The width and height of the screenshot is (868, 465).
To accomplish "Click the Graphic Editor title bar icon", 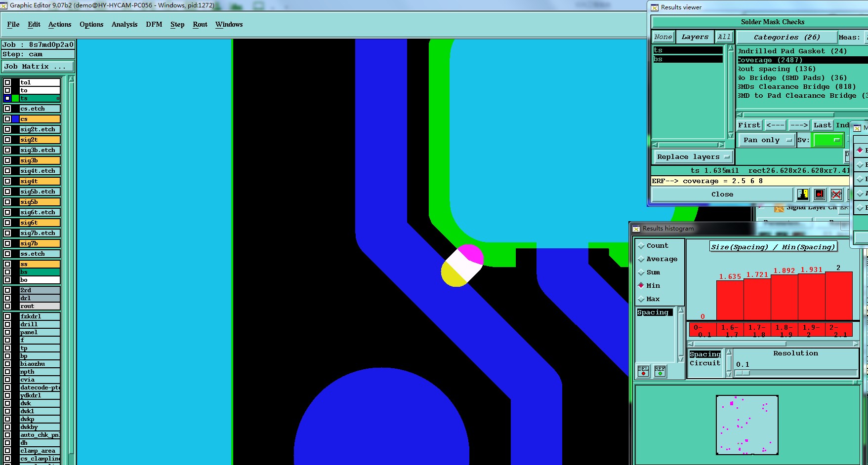I will point(4,5).
